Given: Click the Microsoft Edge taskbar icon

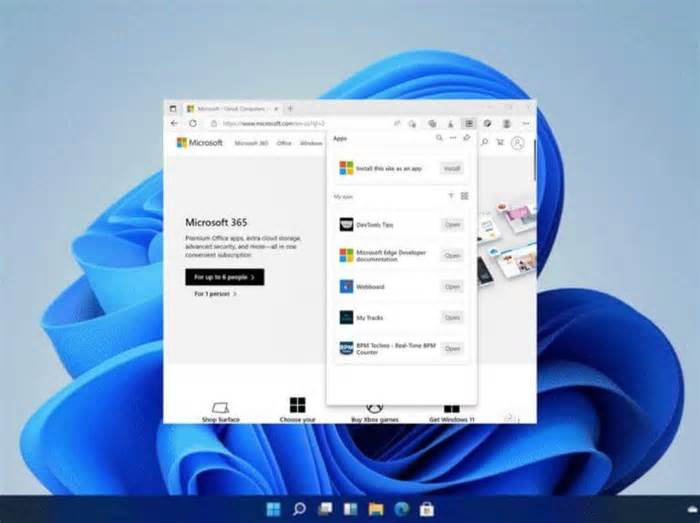Looking at the screenshot, I should click(x=402, y=509).
